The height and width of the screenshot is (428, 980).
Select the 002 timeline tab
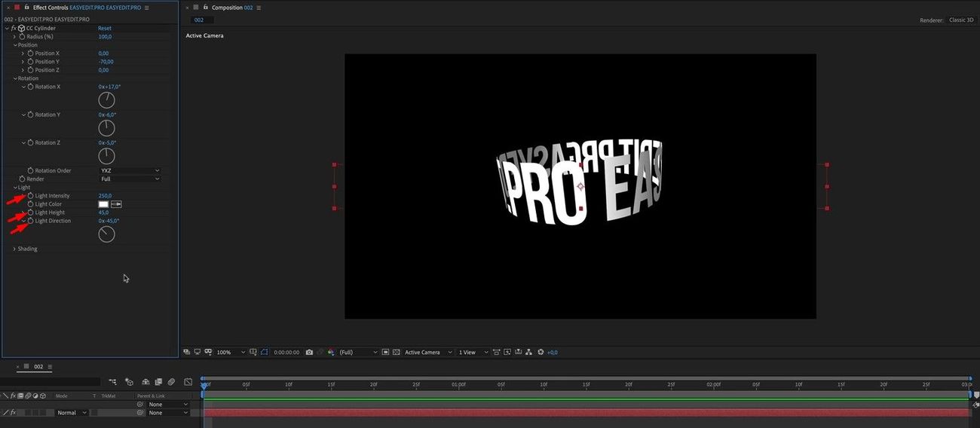[x=38, y=367]
